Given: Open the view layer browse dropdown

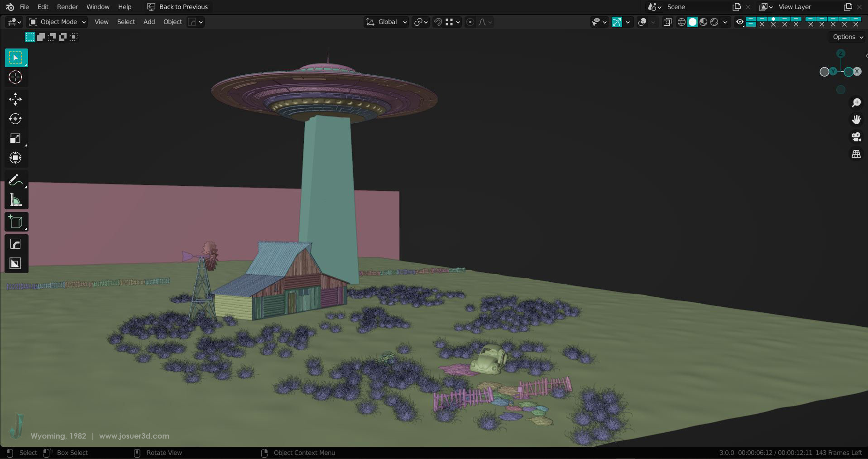Looking at the screenshot, I should pyautogui.click(x=766, y=7).
